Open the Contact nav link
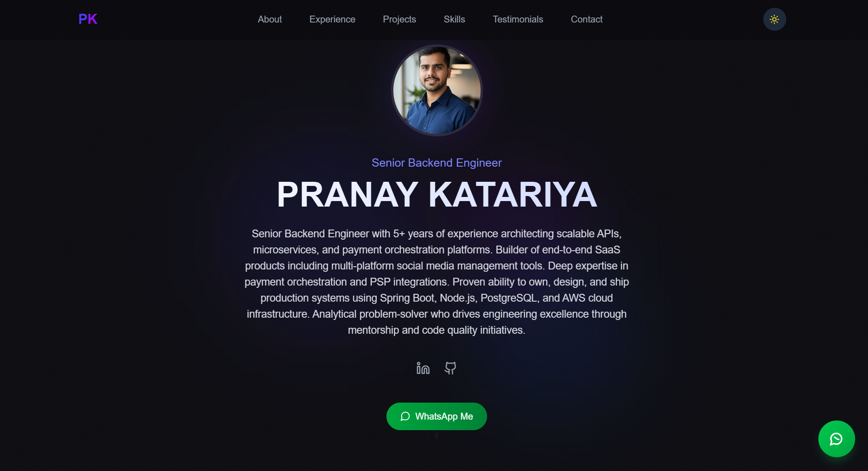868x471 pixels. point(586,19)
